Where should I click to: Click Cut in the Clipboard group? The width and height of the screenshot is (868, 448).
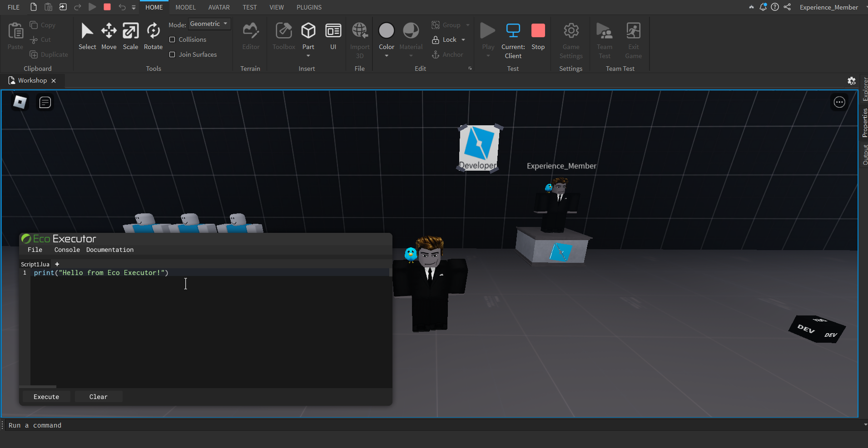pos(40,40)
